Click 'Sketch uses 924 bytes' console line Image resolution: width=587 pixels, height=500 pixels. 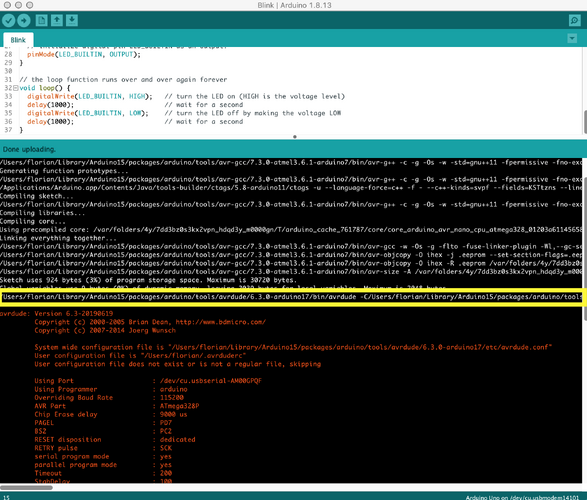tap(148, 280)
